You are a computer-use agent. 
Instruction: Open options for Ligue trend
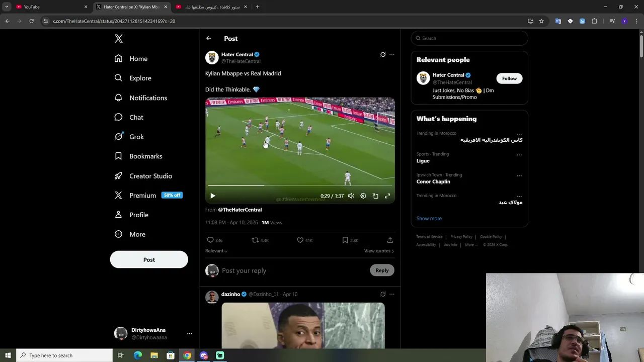click(x=519, y=155)
